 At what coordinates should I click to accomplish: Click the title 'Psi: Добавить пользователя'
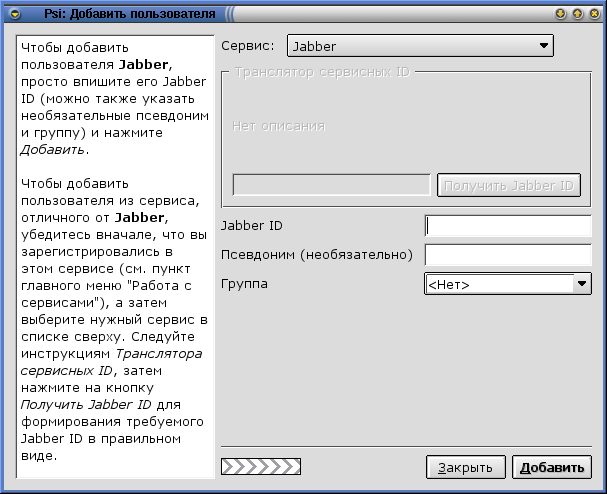[130, 14]
